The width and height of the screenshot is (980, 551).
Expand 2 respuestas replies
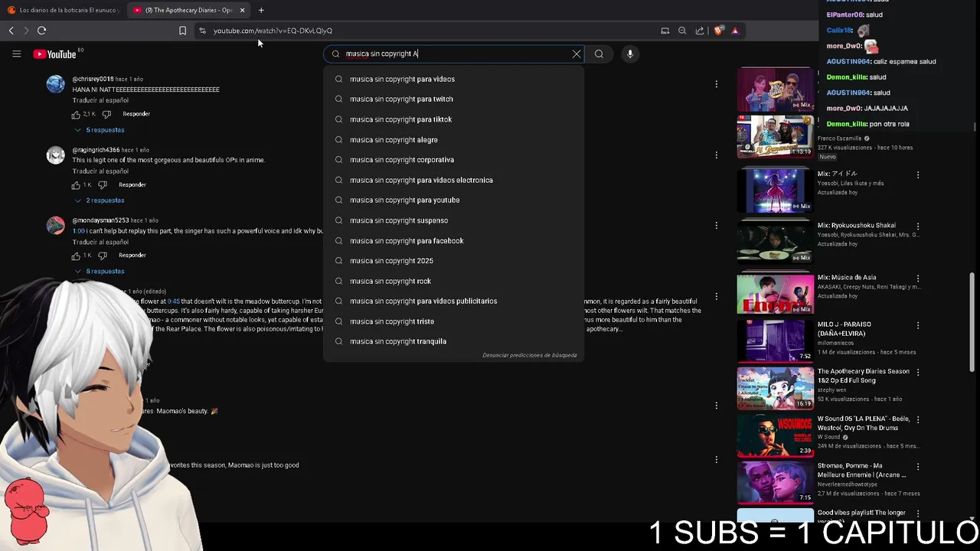(x=100, y=201)
